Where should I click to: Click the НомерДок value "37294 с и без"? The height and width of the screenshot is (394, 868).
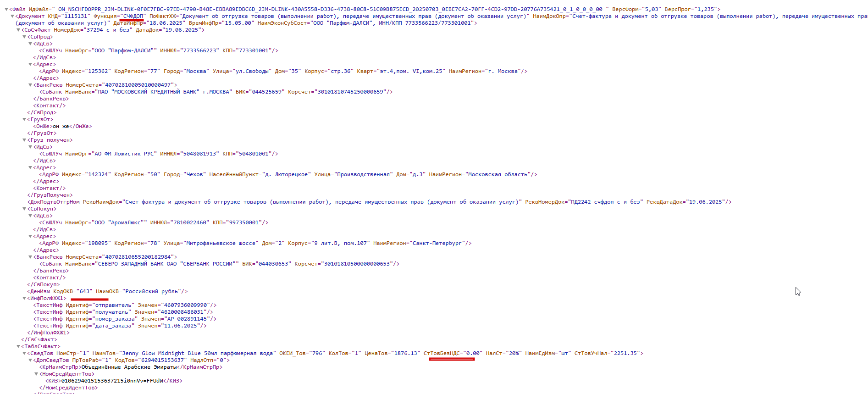point(108,30)
